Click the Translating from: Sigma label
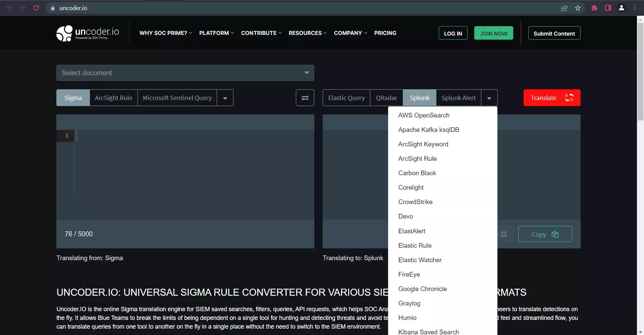644x335 pixels. [x=90, y=258]
